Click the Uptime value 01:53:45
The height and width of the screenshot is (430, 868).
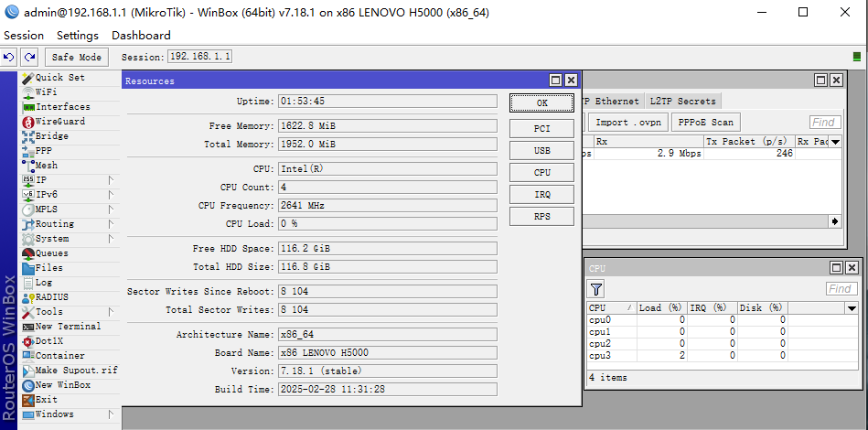[388, 102]
